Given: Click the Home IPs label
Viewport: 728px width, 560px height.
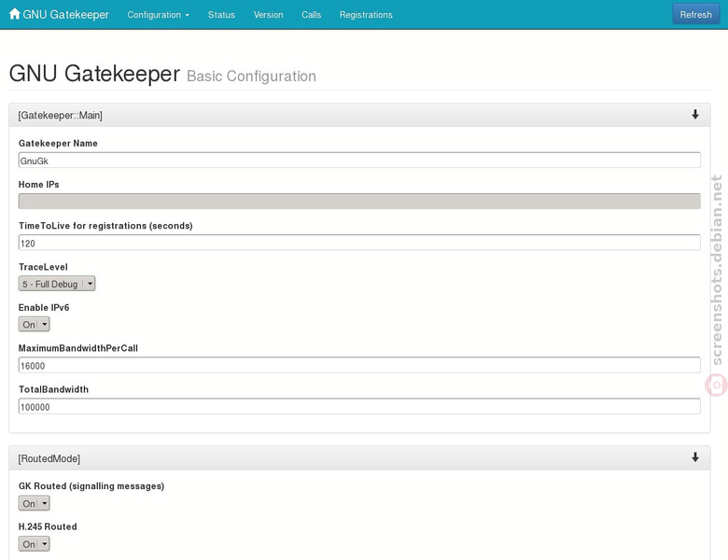Looking at the screenshot, I should coord(39,185).
